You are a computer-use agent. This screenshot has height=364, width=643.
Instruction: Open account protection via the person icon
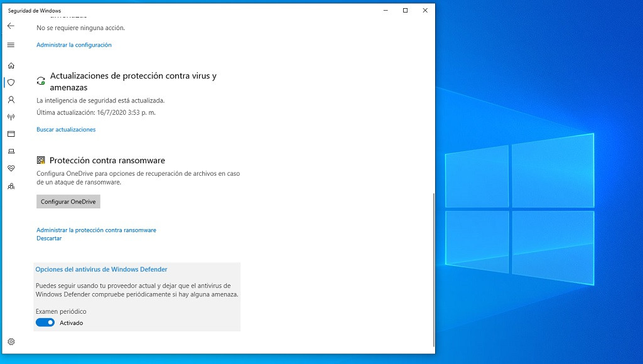[11, 100]
